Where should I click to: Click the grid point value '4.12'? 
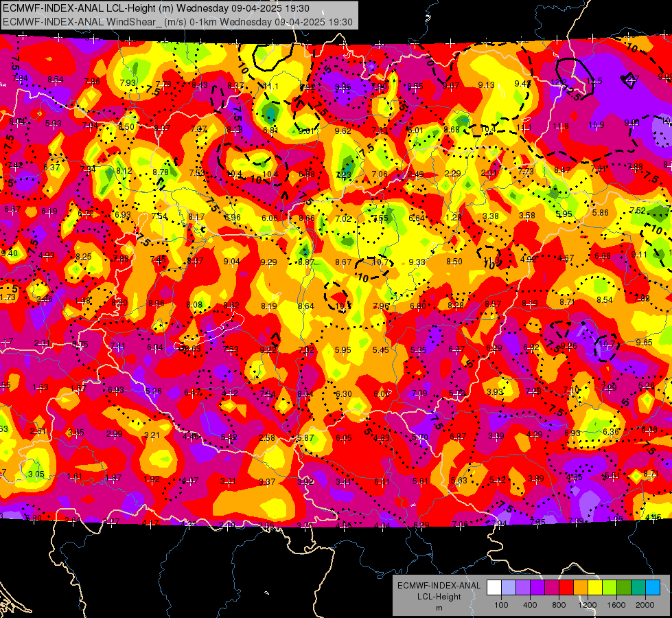230,393
